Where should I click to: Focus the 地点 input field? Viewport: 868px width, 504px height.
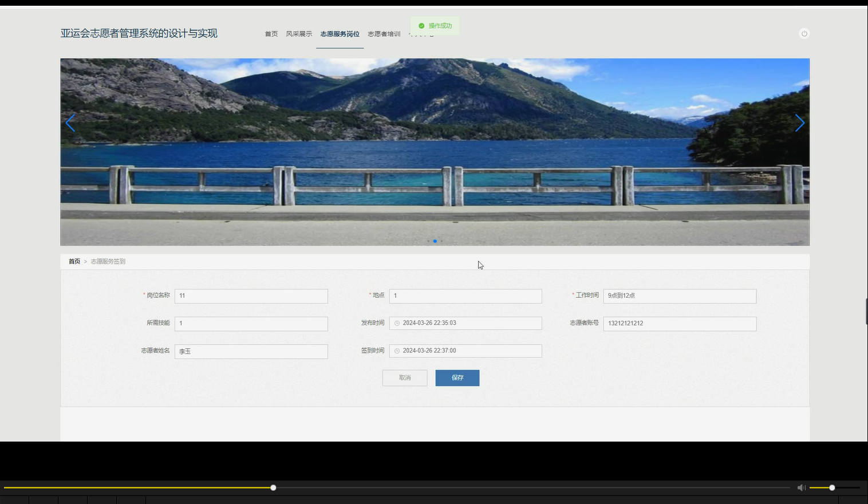click(x=465, y=296)
